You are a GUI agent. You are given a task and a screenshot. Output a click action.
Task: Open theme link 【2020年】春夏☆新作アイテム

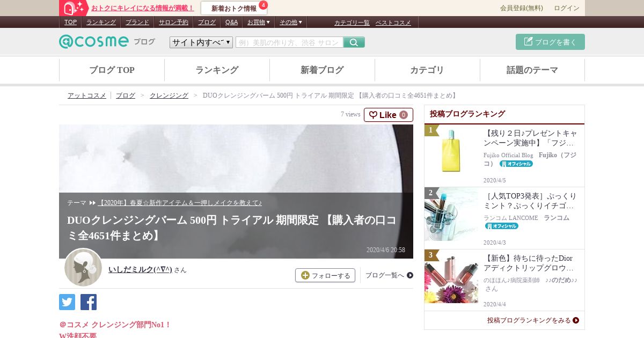180,203
